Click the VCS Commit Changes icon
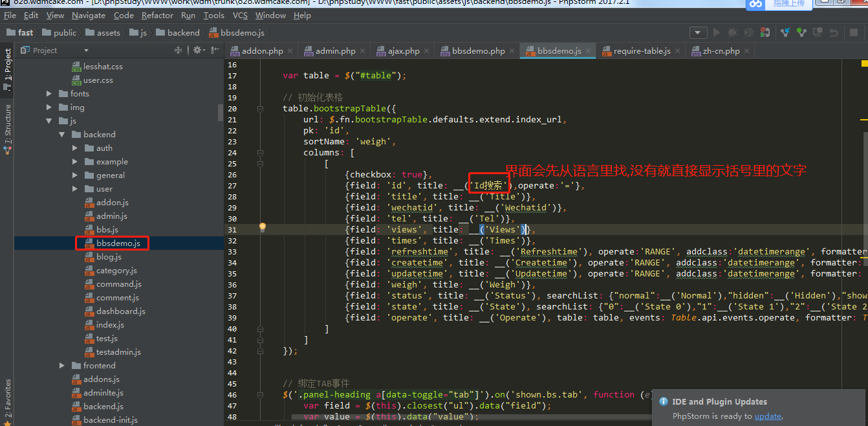The image size is (868, 426). 802,32
